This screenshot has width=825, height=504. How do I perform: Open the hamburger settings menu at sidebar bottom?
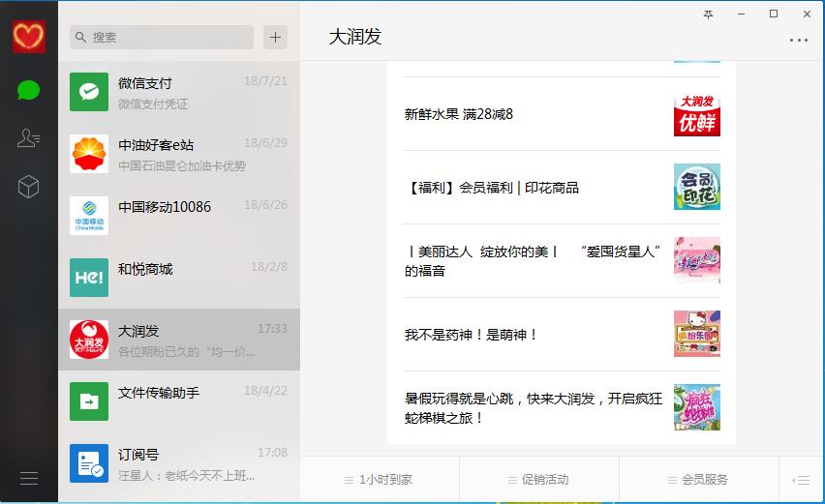(28, 478)
